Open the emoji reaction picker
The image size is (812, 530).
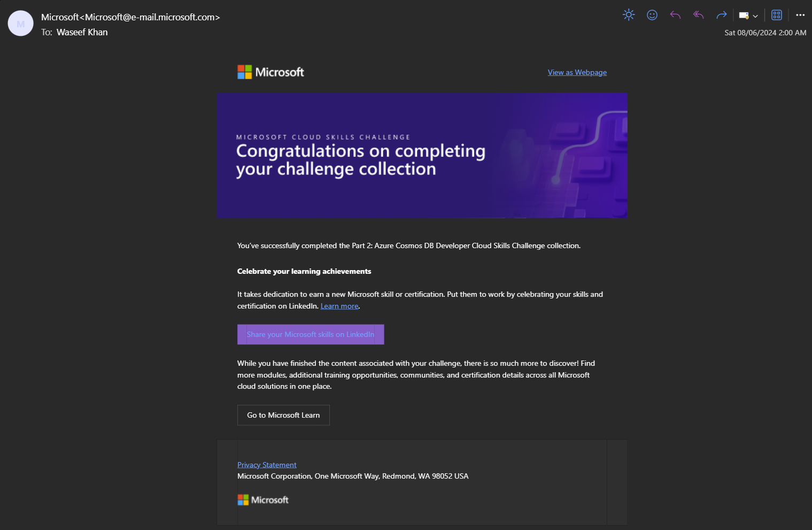point(652,15)
